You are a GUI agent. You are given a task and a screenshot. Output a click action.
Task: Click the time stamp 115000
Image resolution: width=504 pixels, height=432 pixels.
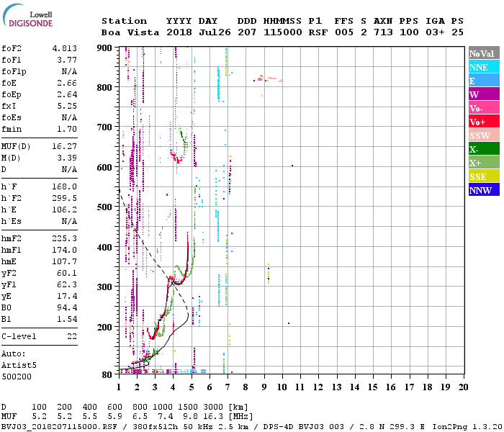point(283,32)
